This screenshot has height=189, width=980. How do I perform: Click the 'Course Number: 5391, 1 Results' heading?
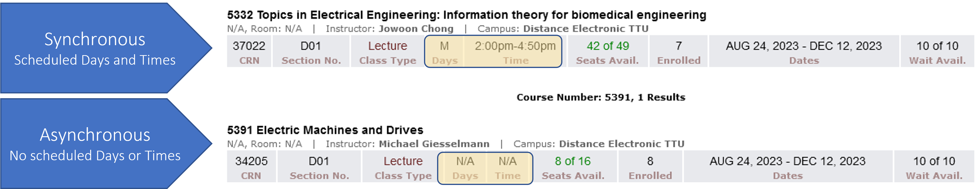[601, 97]
